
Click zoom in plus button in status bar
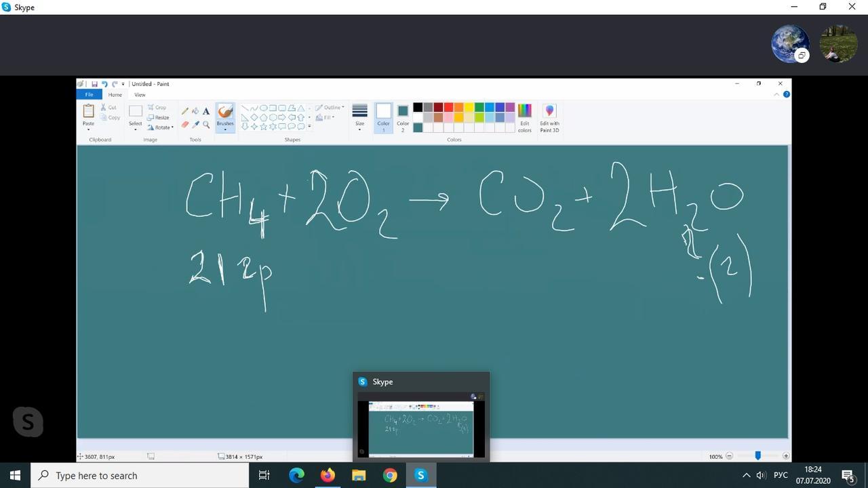[786, 456]
